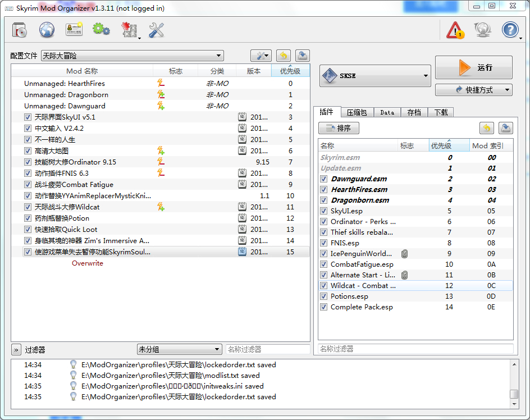Uncheck 快速拾取Quick Loot mod

point(28,229)
